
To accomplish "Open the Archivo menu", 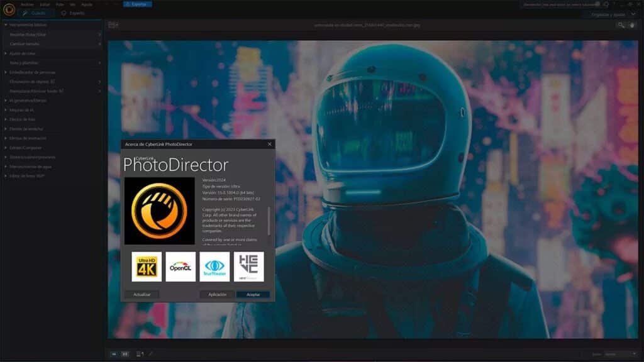I will pyautogui.click(x=26, y=5).
